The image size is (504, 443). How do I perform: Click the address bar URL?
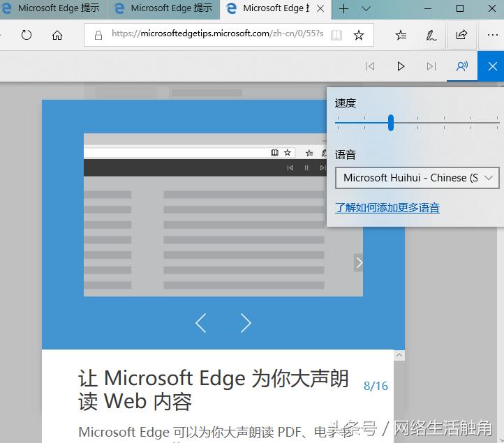[218, 33]
